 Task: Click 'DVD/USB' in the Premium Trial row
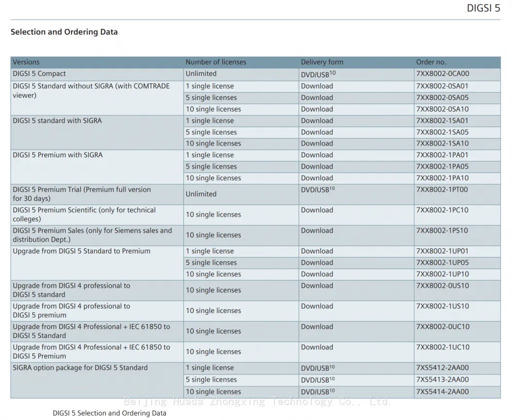coord(318,190)
